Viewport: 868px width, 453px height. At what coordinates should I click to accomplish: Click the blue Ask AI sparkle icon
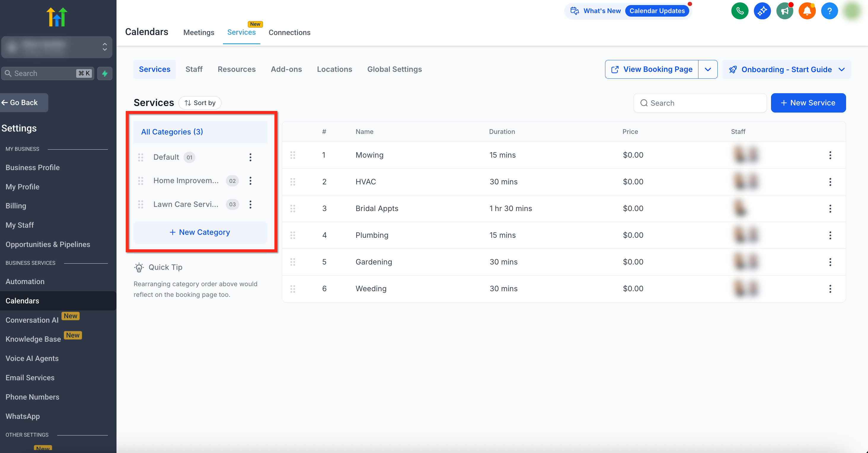(x=762, y=11)
